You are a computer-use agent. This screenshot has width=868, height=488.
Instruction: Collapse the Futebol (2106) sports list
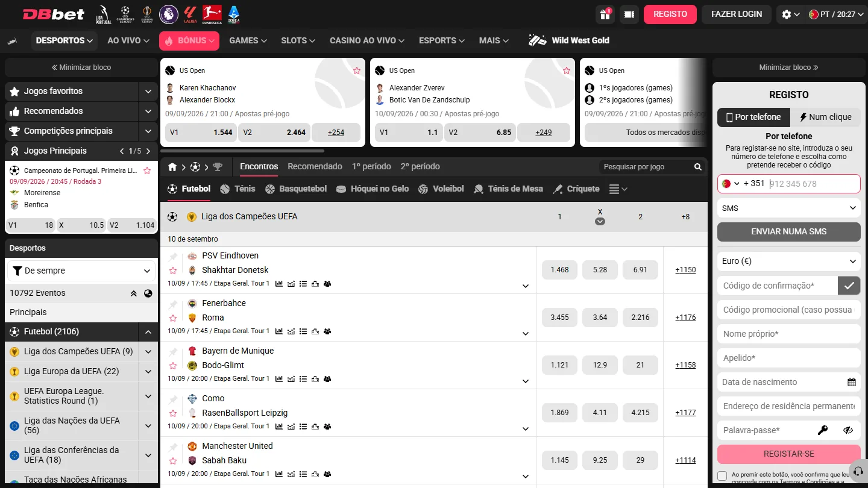point(148,331)
